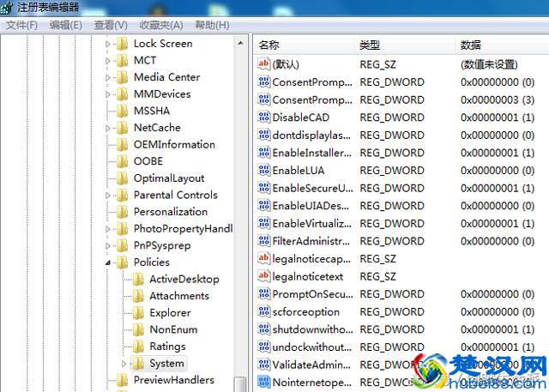Select the ValidateAdmin... value name
The image size is (549, 392).
click(x=311, y=365)
